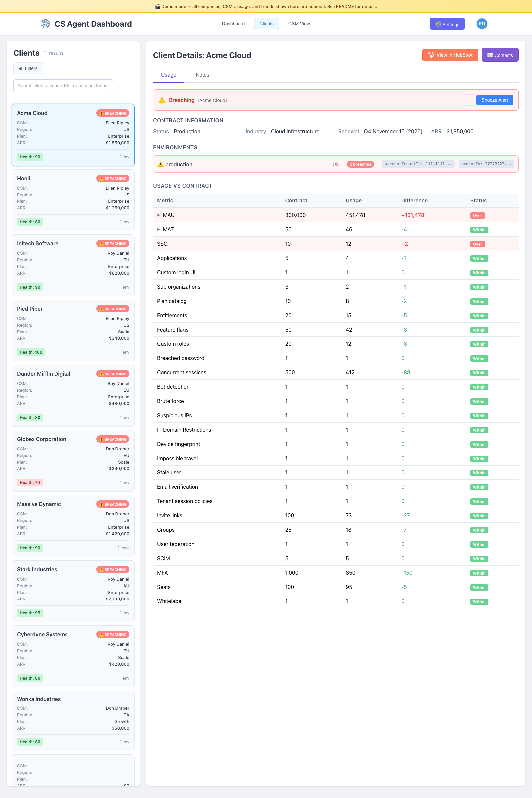Focus the Search clients input field
The image size is (532, 798).
63,86
